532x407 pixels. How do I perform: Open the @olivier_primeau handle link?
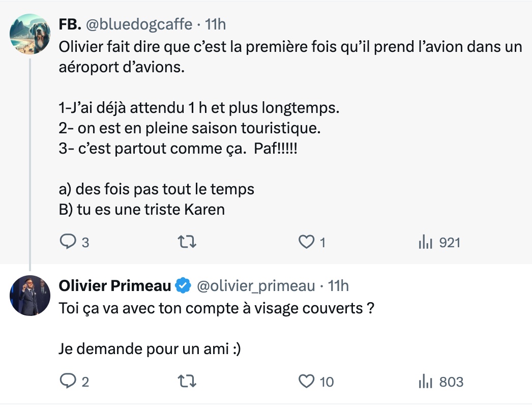tap(256, 286)
